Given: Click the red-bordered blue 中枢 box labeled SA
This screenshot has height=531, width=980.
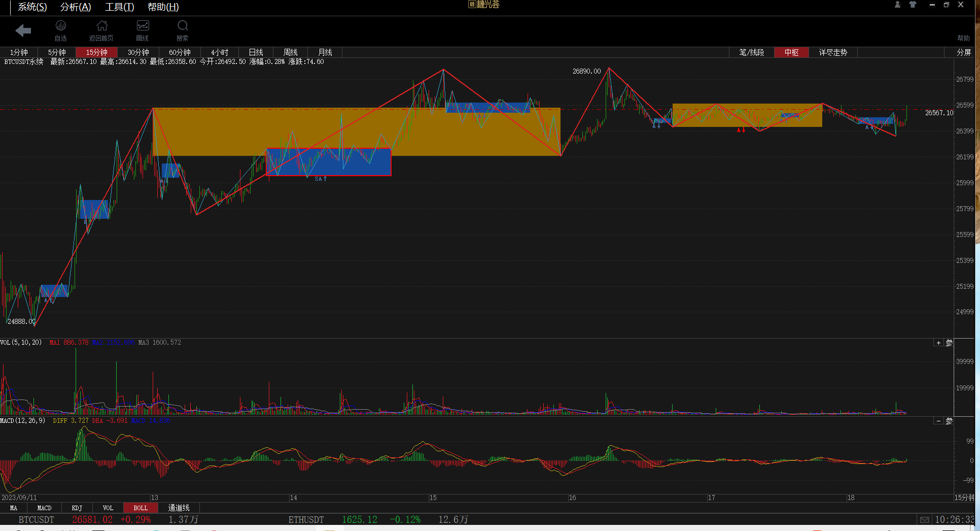Looking at the screenshot, I should (x=329, y=162).
